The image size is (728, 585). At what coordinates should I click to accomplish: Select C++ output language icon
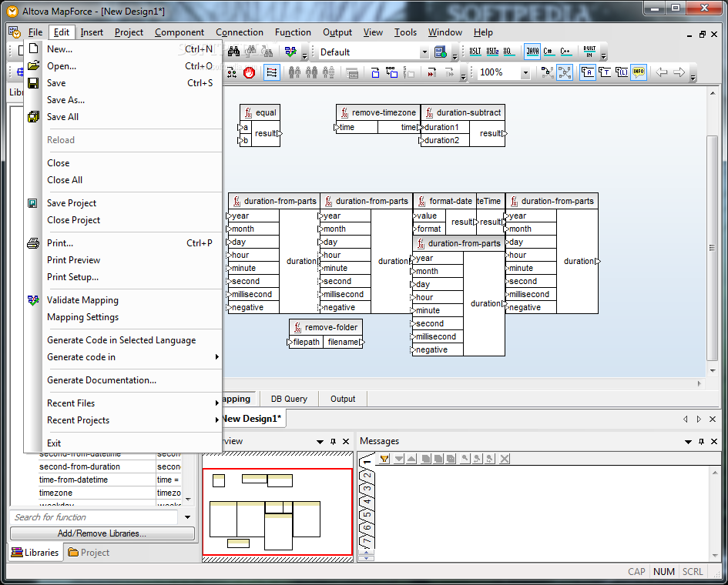pos(565,51)
